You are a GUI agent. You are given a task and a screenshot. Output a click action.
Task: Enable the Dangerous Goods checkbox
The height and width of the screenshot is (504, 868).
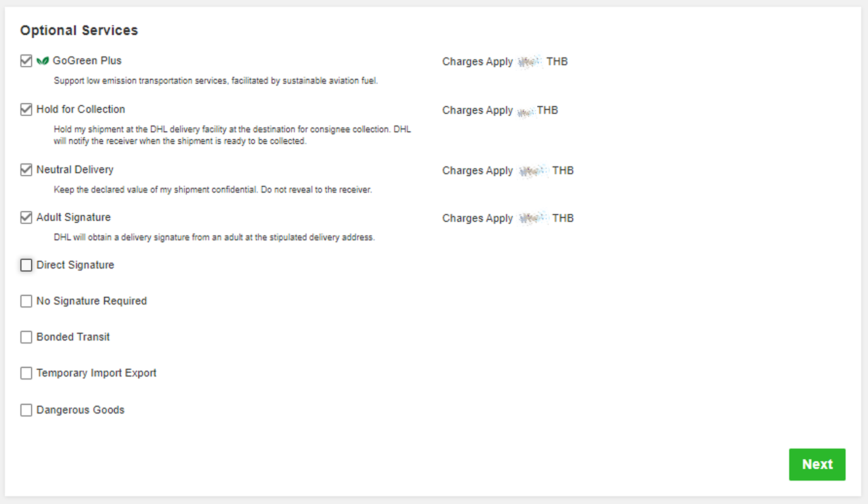pyautogui.click(x=26, y=410)
